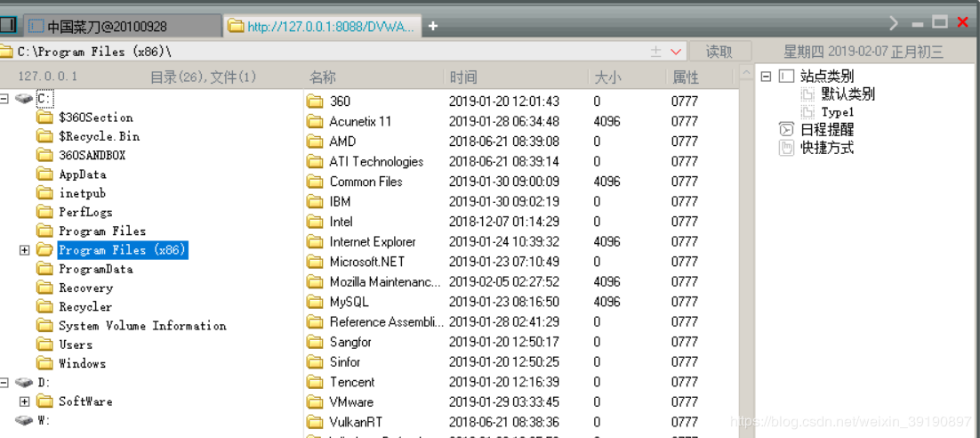980x438 pixels.
Task: Collapse the D: drive tree node
Action: [x=4, y=382]
